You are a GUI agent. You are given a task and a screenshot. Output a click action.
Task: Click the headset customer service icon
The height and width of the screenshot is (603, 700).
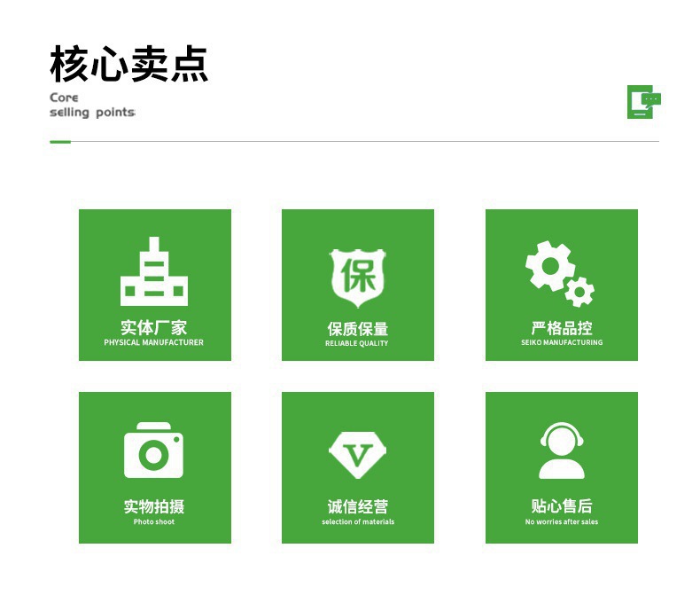click(x=562, y=450)
